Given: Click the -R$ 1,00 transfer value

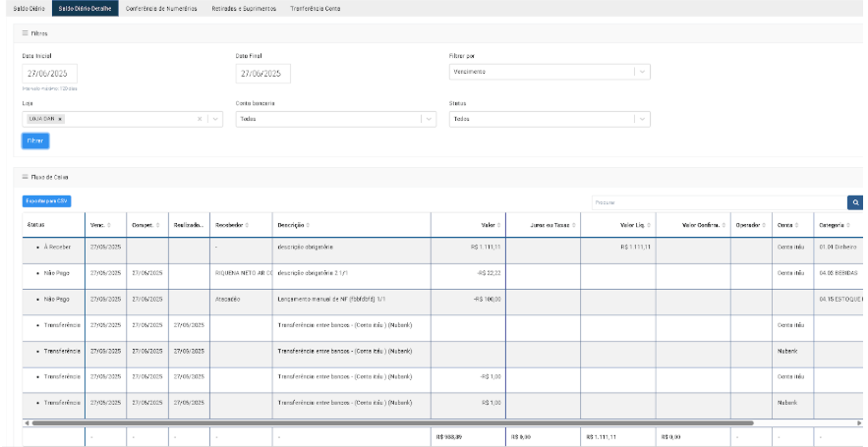Looking at the screenshot, I should [492, 376].
